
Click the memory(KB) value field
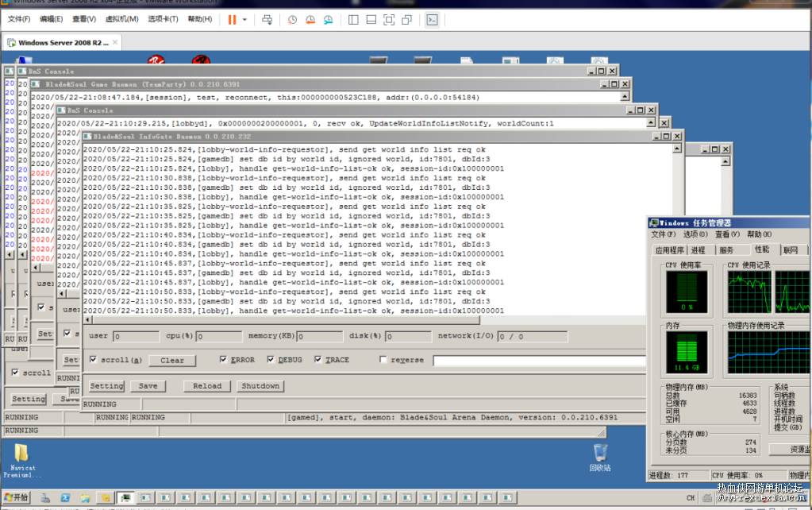[x=320, y=336]
